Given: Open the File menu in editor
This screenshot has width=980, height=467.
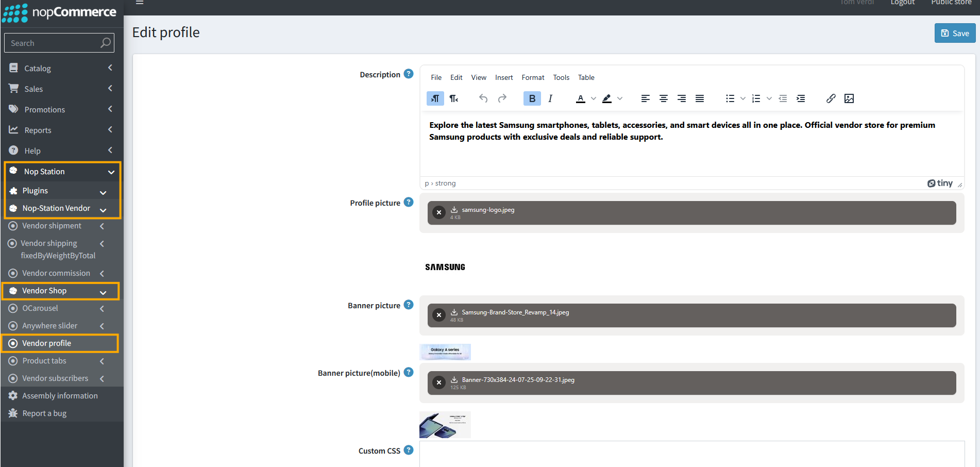Looking at the screenshot, I should [x=436, y=77].
